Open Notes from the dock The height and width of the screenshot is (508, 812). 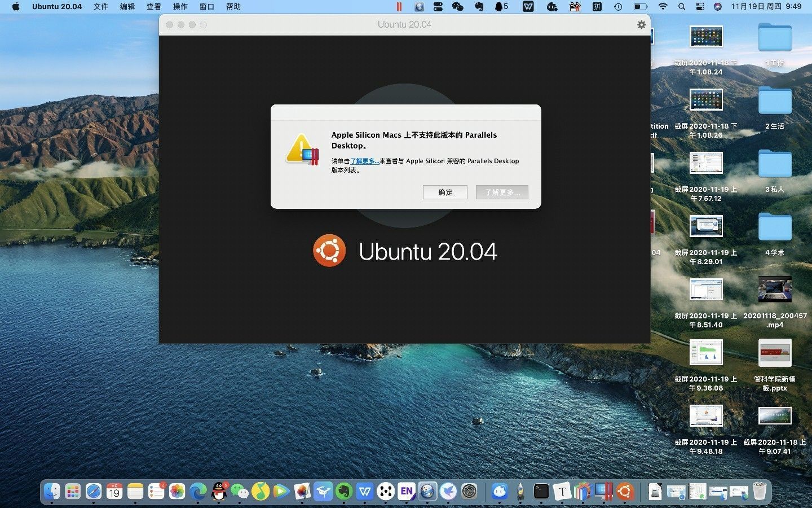[x=135, y=492]
